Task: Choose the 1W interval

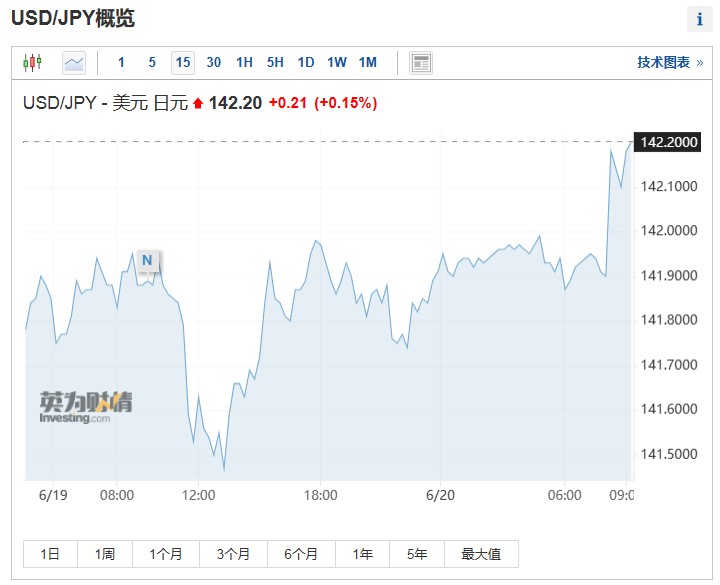Action: pyautogui.click(x=337, y=62)
